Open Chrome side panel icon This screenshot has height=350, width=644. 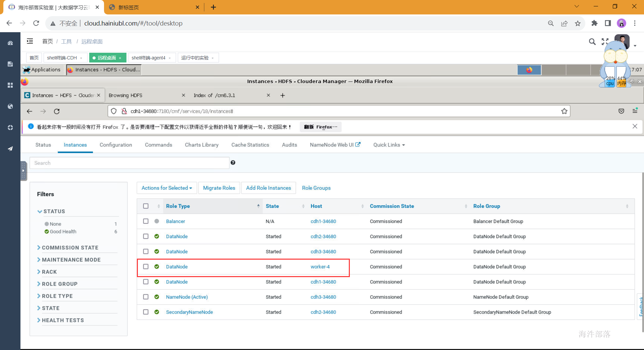608,23
